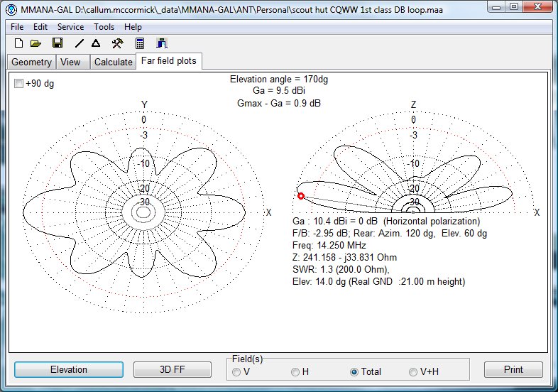
Task: Open the Service menu
Action: pyautogui.click(x=70, y=26)
